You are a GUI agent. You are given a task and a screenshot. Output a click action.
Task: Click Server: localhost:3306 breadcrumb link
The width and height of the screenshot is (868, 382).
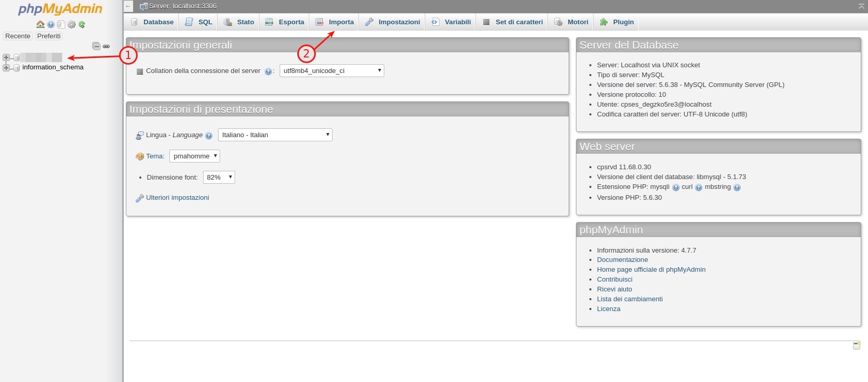click(x=183, y=6)
